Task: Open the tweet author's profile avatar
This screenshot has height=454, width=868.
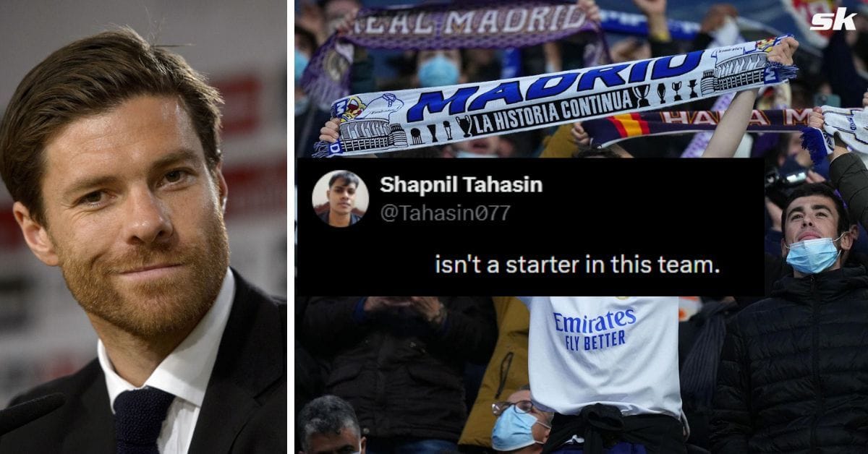Action: (x=340, y=198)
